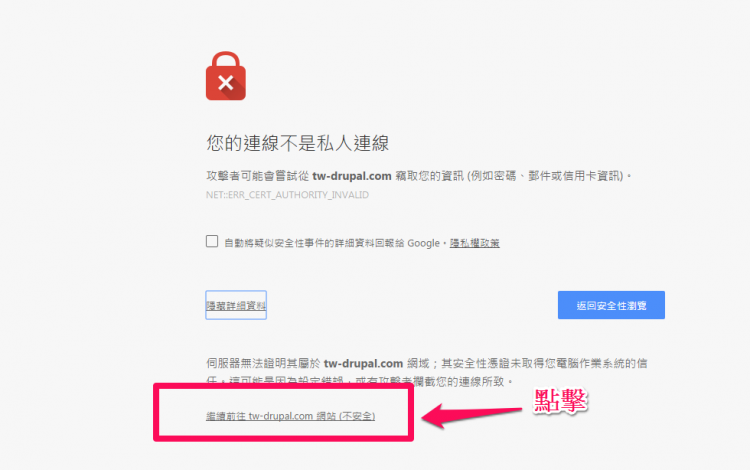Click bold tw-drupal.com in server details paragraph
750x470 pixels.
(364, 363)
